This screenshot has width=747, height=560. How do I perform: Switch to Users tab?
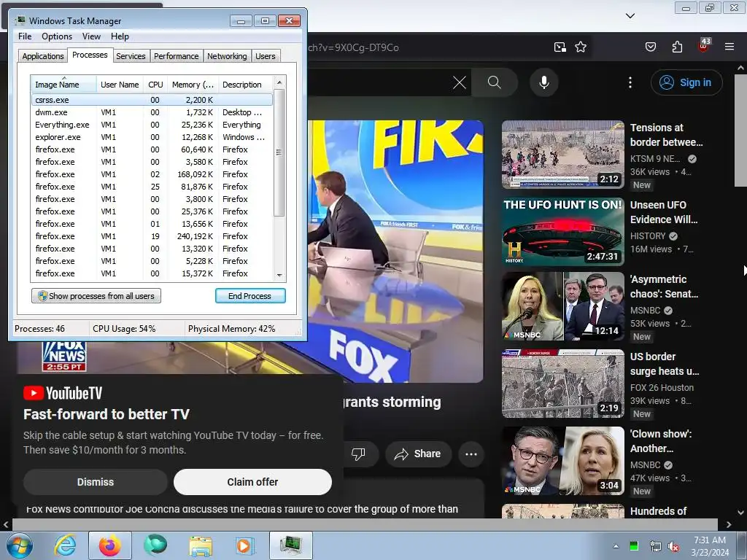pyautogui.click(x=265, y=55)
